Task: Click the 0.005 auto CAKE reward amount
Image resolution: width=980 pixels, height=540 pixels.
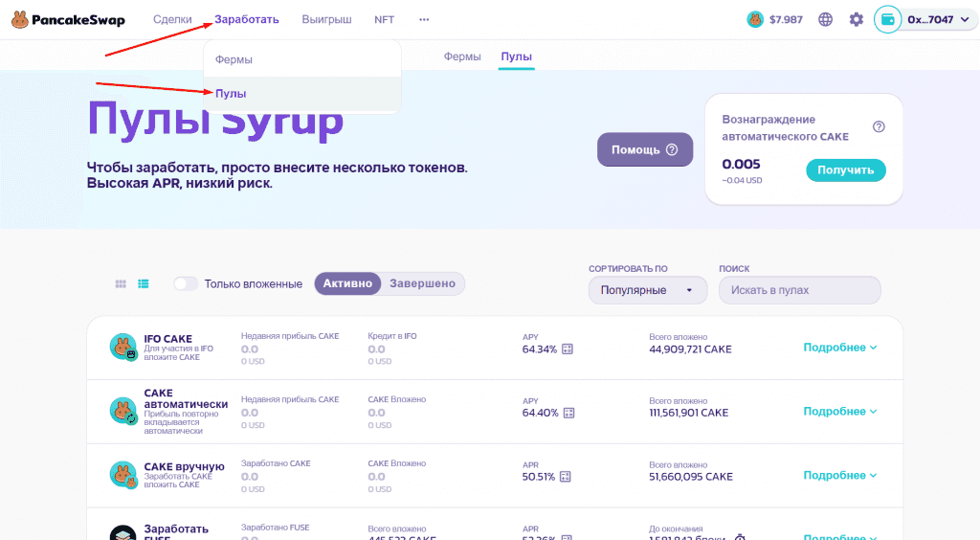Action: point(742,165)
